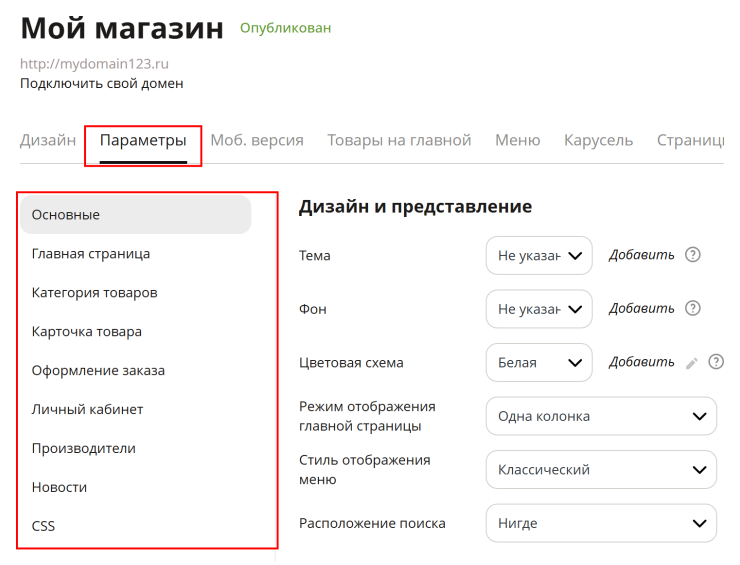Viewport: 740px width, 565px height.
Task: Open the Расположение поиска dropdown showing Нигде
Action: click(x=601, y=523)
